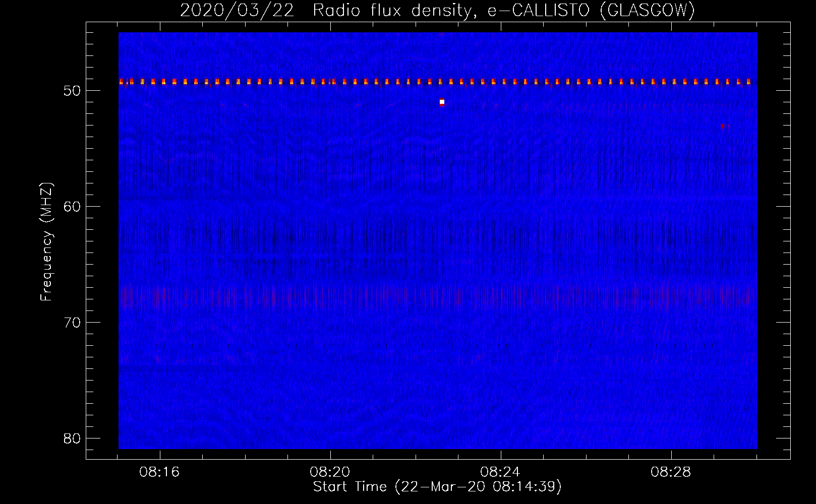Viewport: 816px width, 504px height.
Task: Click the 50 frequency tick label
Action: [73, 91]
